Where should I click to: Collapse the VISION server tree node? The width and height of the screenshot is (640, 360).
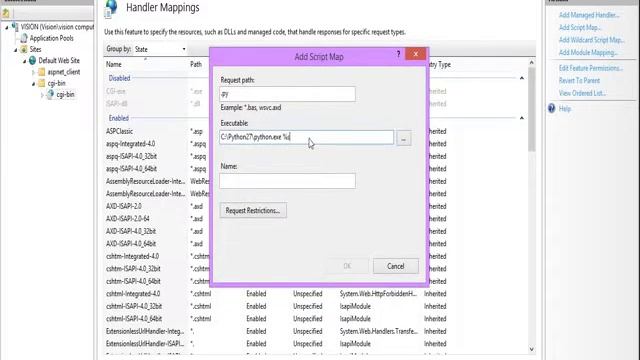point(7,27)
